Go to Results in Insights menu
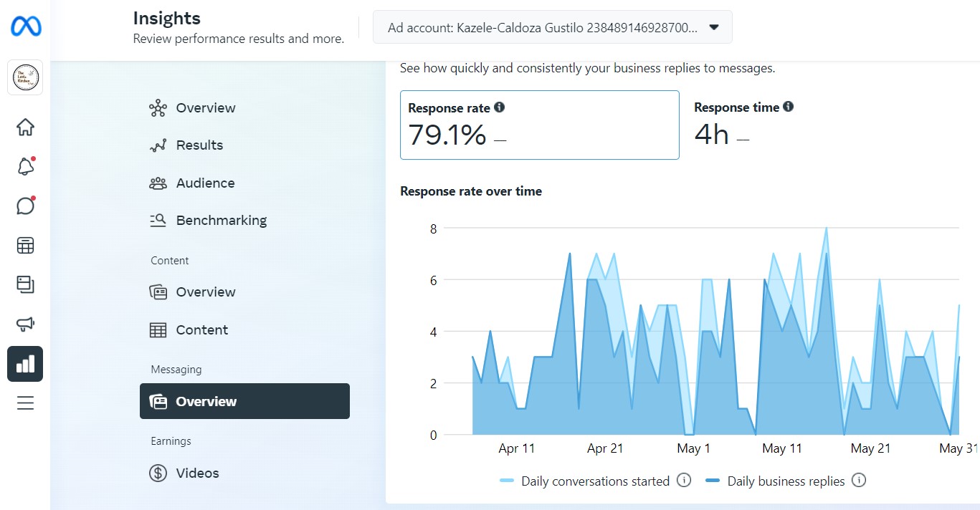Viewport: 980px width, 510px height. click(x=199, y=145)
